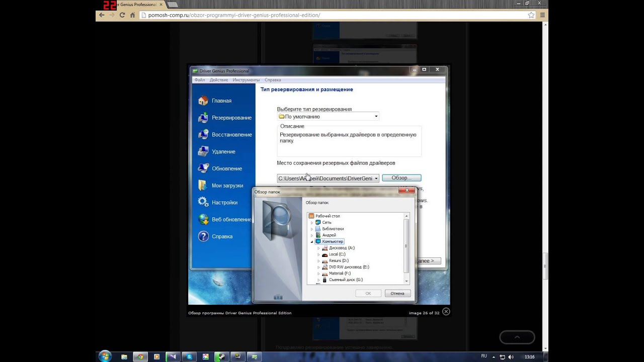
Task: Open the Справка menu in the menu bar
Action: pos(273,80)
